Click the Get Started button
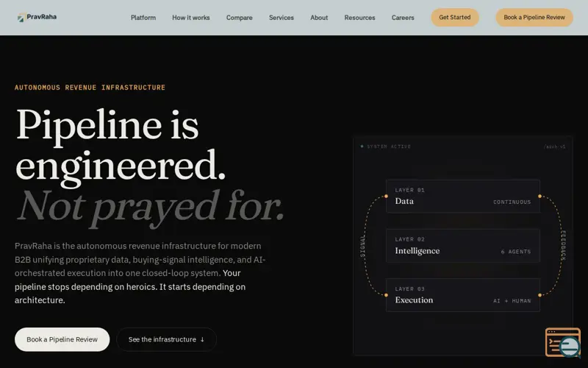 (x=455, y=17)
